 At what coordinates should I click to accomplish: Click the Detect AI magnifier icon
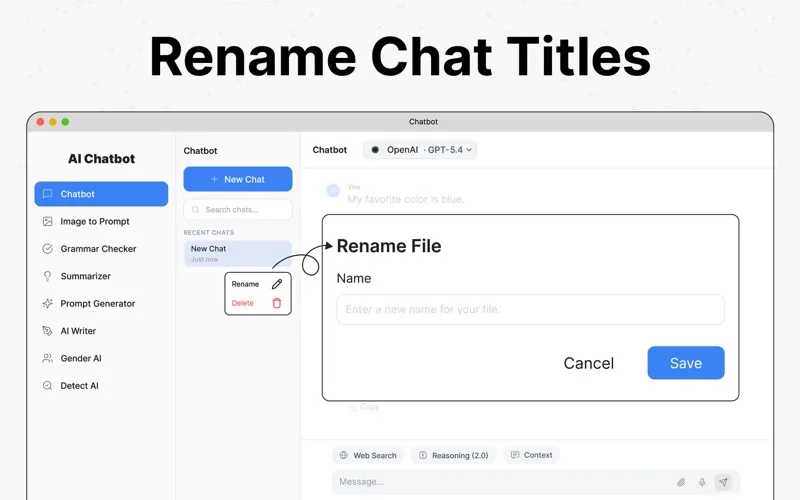tap(47, 386)
